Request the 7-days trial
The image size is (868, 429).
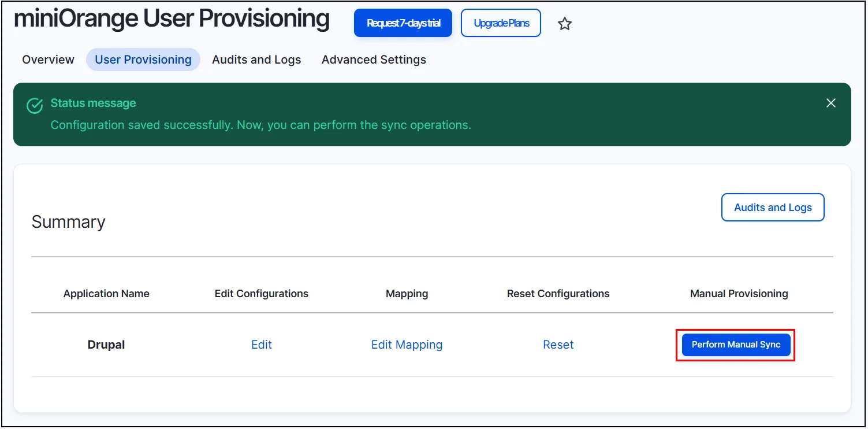pyautogui.click(x=403, y=23)
